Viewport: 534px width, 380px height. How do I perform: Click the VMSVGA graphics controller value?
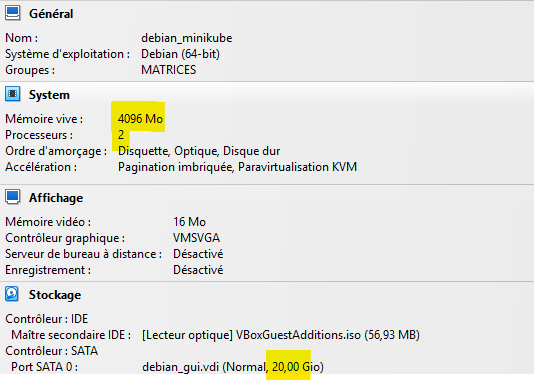tap(197, 238)
